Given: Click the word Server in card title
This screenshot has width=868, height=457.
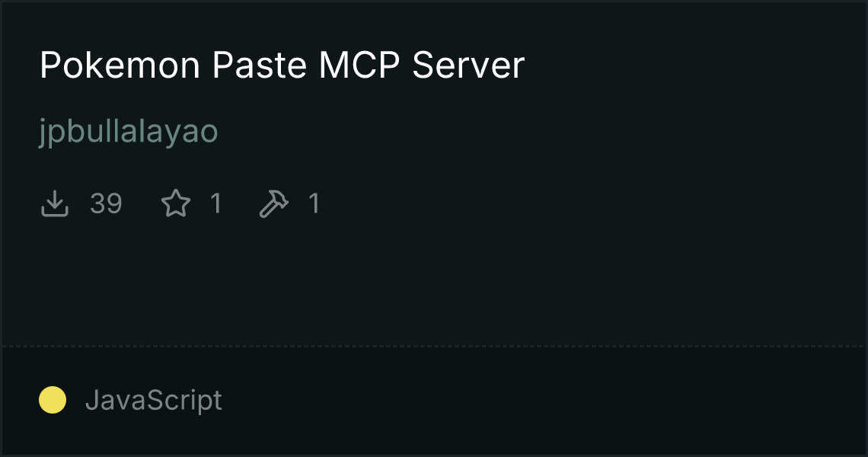Looking at the screenshot, I should [x=468, y=66].
